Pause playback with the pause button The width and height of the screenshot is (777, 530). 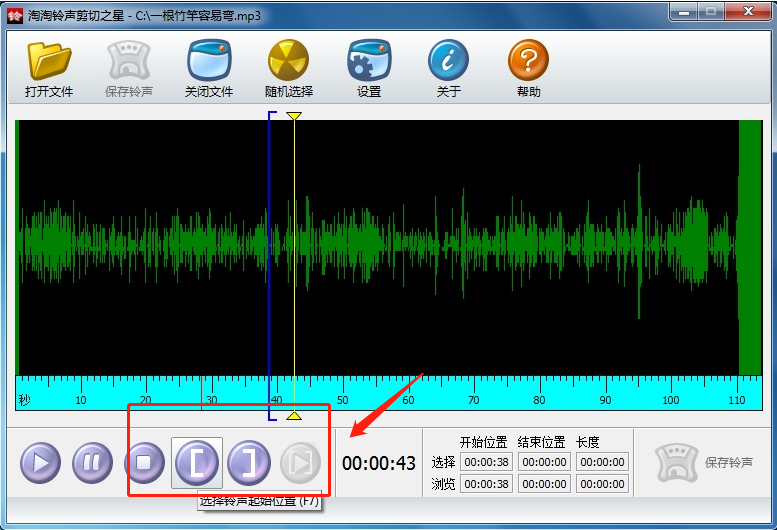[x=92, y=463]
